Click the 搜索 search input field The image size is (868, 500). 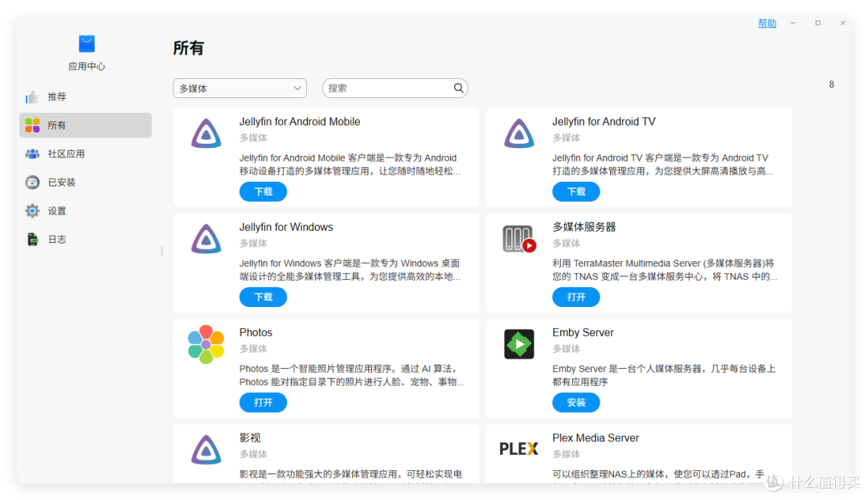pyautogui.click(x=395, y=88)
